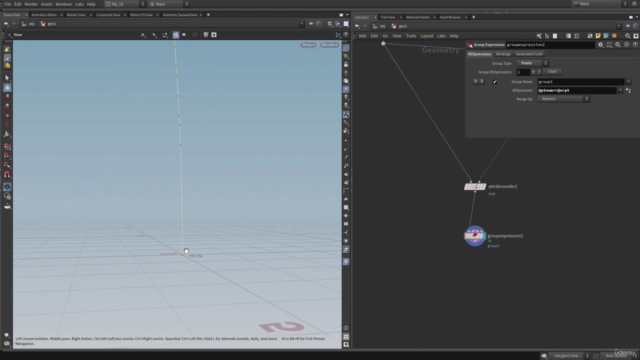Click geo1 in scene view path bar
This screenshot has height=360, width=640.
click(49, 24)
